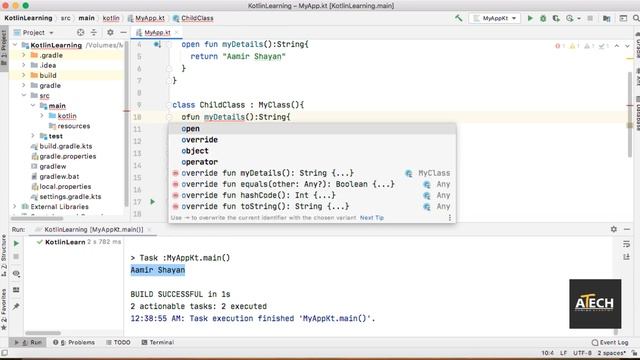Screen dimensions: 640x360
Task: Open Run panel settings gear
Action: pyautogui.click(x=614, y=229)
